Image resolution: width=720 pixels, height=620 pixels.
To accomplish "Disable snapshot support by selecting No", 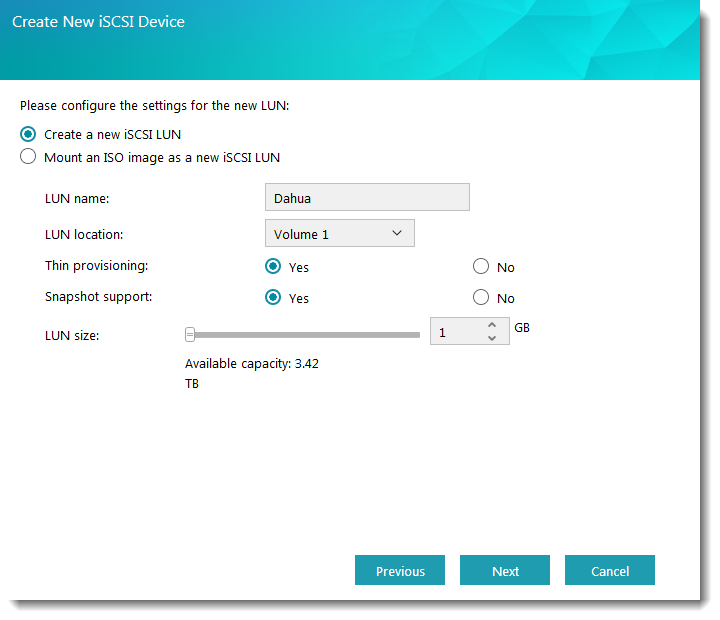I will (x=481, y=298).
